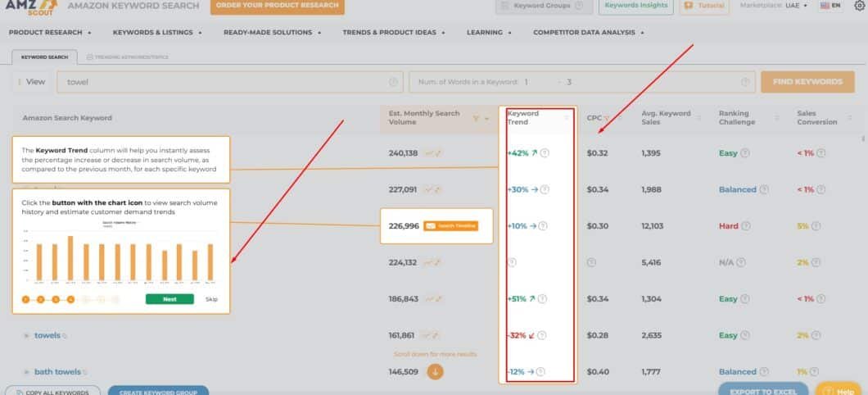Click the round down-arrow scroll button
Viewport: 868px width, 395px height.
tap(435, 372)
